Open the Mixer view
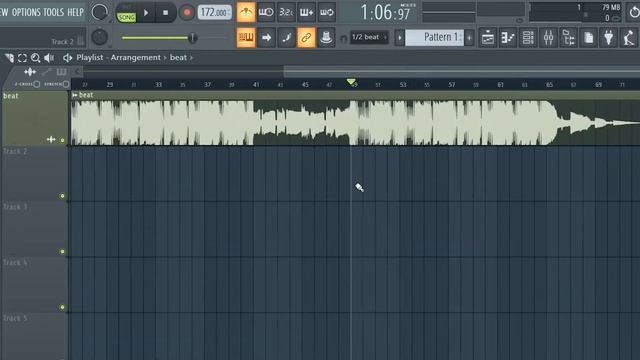The width and height of the screenshot is (640, 360). coord(548,38)
